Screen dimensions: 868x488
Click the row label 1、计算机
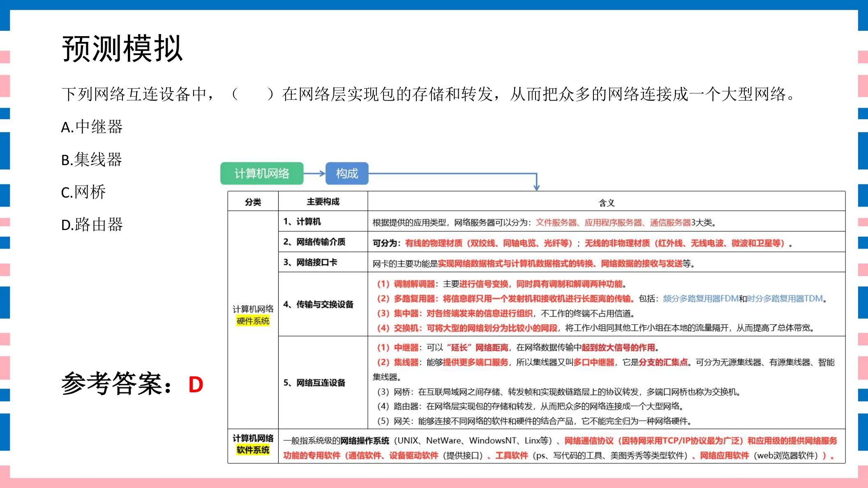point(302,221)
